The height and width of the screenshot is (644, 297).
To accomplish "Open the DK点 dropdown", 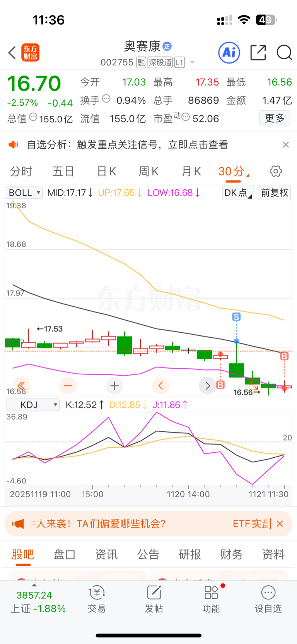I will coord(238,192).
